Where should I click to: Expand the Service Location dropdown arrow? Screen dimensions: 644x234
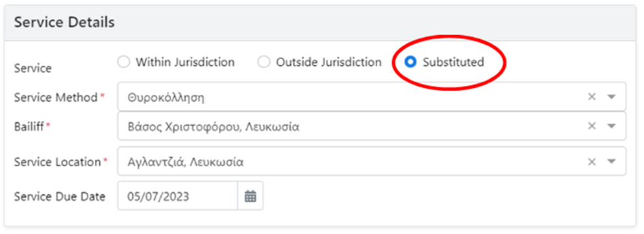point(612,162)
